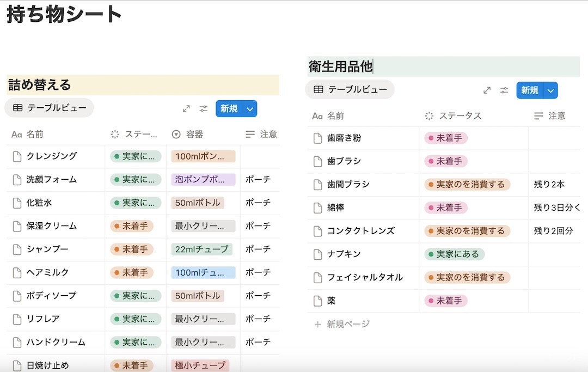Image resolution: width=588 pixels, height=372 pixels.
Task: Click page icon beside クレンジング row
Action: point(17,156)
